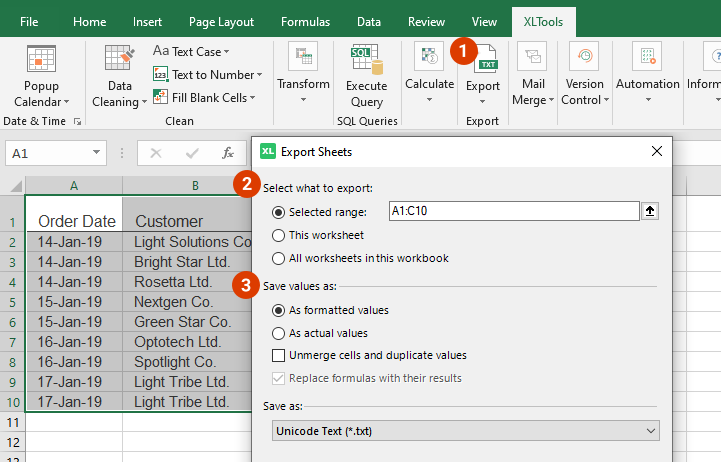Toggle Replace formulas with their results
Viewport: 721px width, 462px height.
pyautogui.click(x=278, y=378)
